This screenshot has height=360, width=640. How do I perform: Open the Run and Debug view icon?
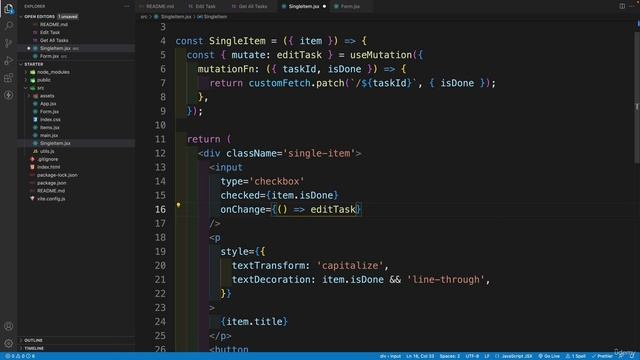[8, 60]
